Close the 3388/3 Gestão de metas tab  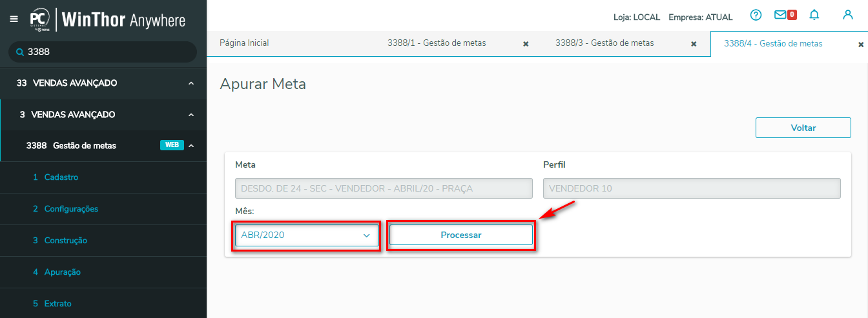pyautogui.click(x=694, y=44)
